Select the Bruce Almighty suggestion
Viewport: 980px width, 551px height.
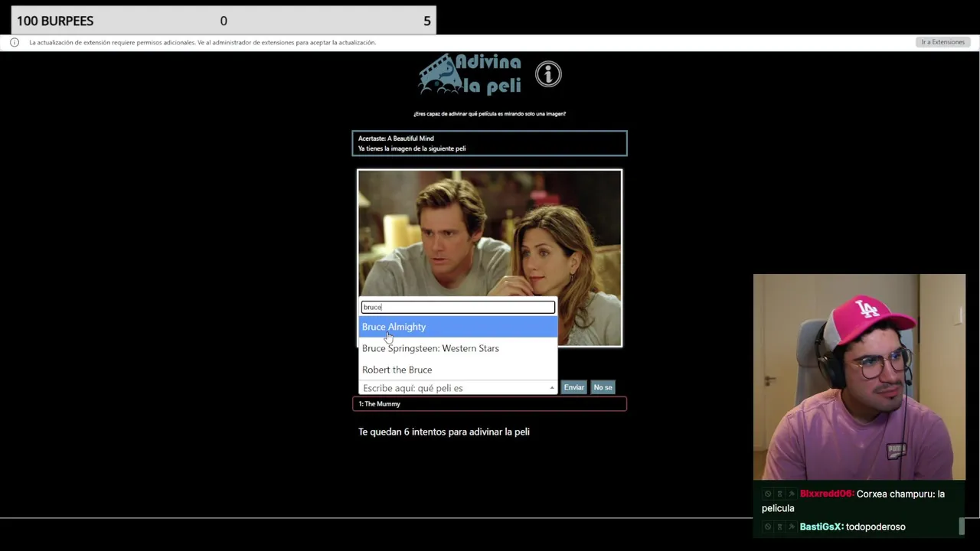[x=458, y=327]
